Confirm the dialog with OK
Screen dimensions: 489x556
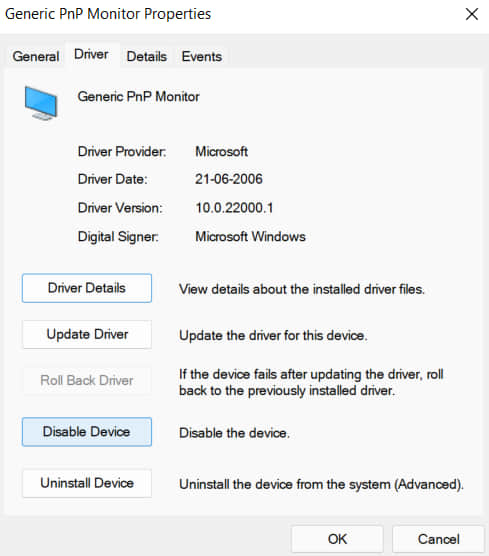(337, 539)
